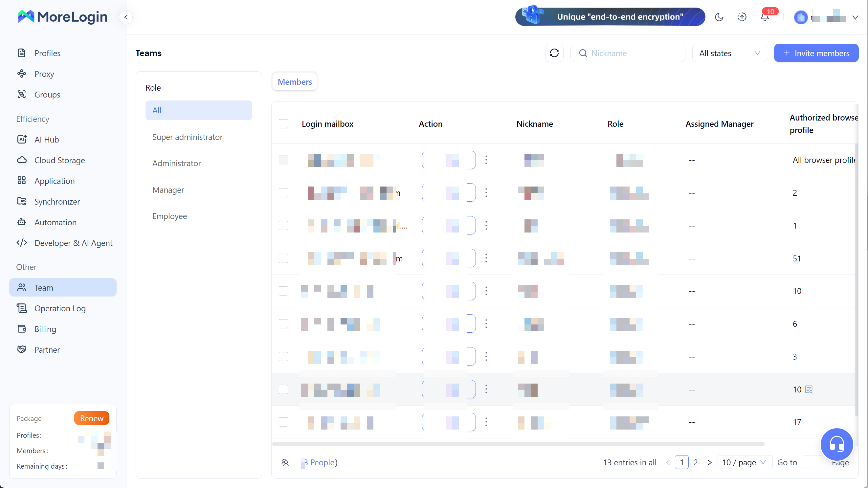The height and width of the screenshot is (488, 868).
Task: Open the end-to-end encryption banner
Action: click(610, 16)
